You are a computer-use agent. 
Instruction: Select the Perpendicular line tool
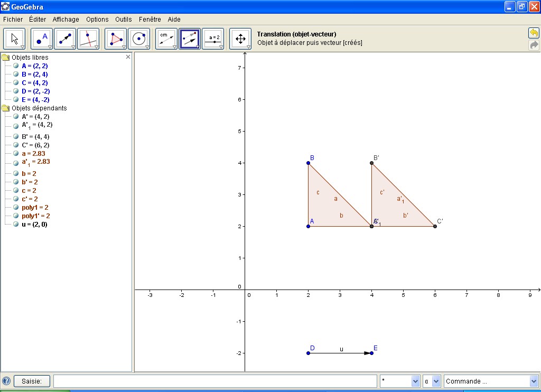pos(88,39)
